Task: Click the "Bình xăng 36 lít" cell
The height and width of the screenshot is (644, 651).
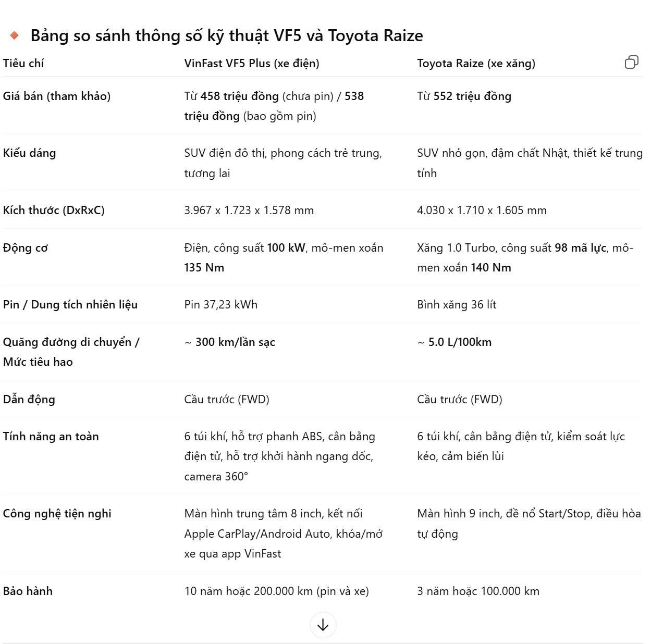Action: coord(457,305)
